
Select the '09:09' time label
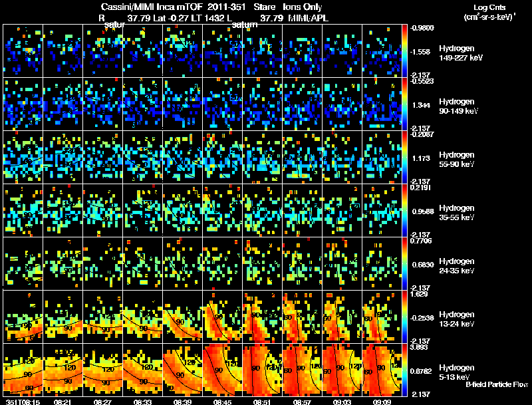point(382,402)
